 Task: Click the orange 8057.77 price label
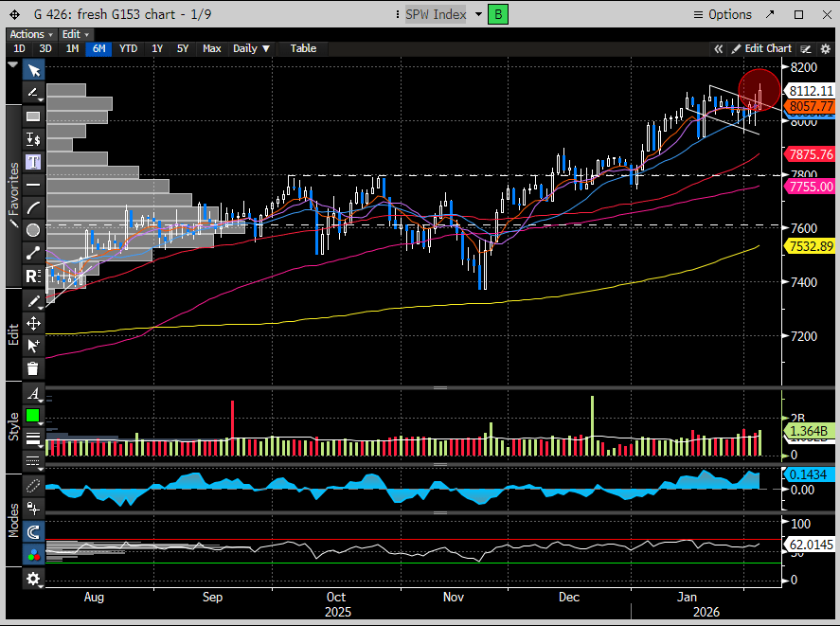coord(811,106)
